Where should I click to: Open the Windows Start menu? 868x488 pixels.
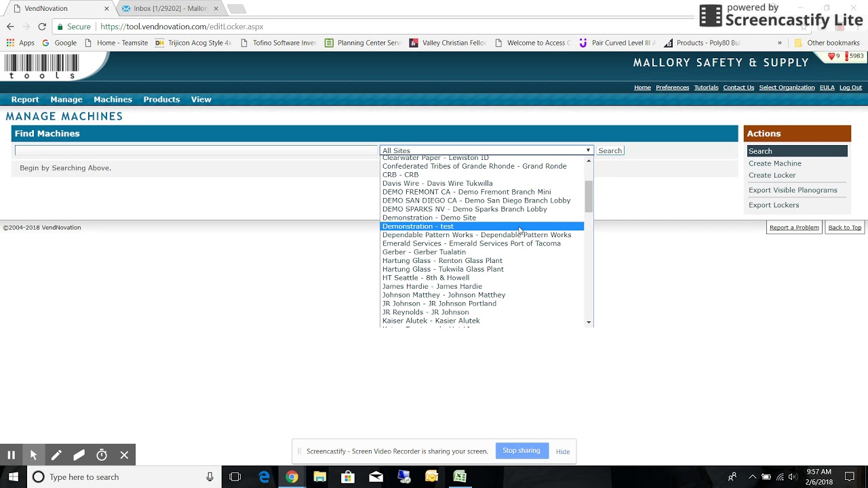coord(13,477)
